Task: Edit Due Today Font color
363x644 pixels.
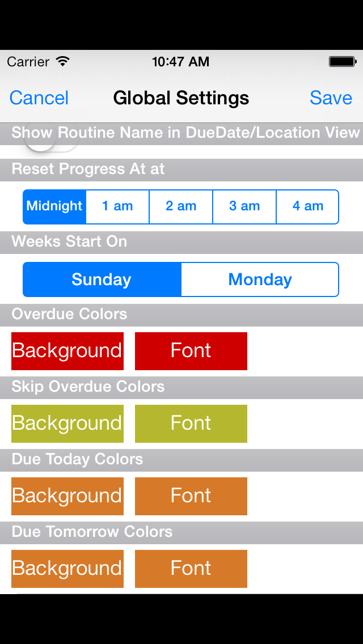Action: click(x=191, y=496)
